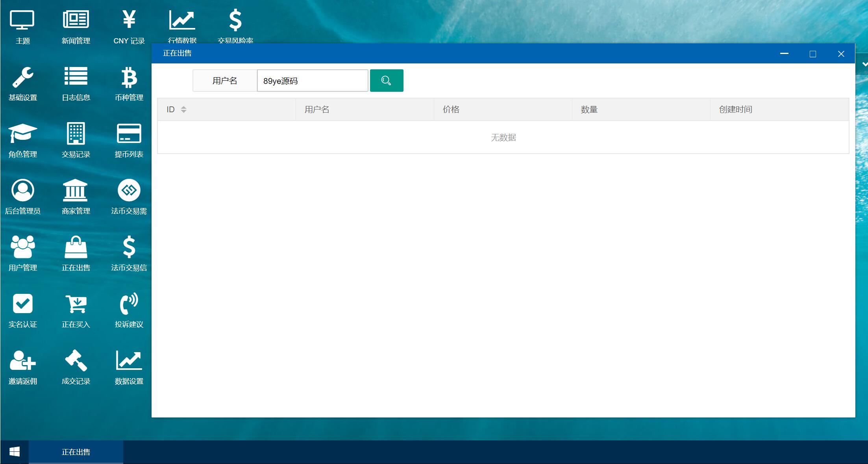Sort table by ID column arrows

[183, 110]
